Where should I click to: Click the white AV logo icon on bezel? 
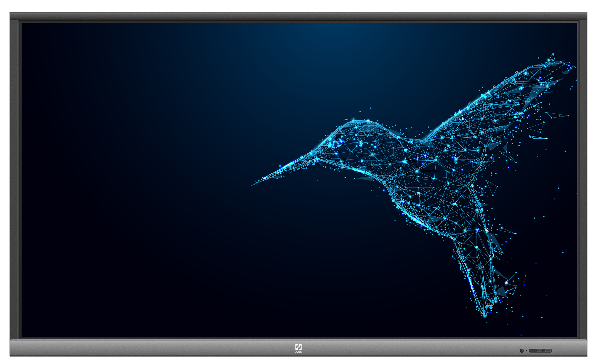click(298, 347)
